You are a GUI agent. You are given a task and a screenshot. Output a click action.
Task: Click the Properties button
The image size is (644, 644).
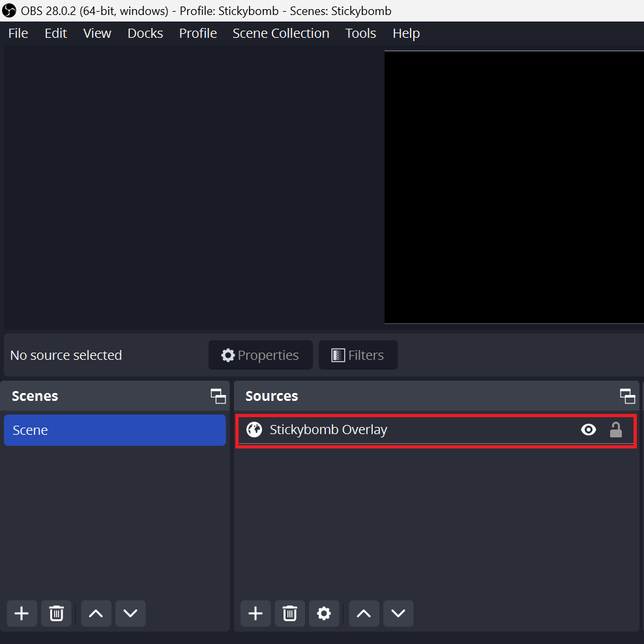(260, 355)
